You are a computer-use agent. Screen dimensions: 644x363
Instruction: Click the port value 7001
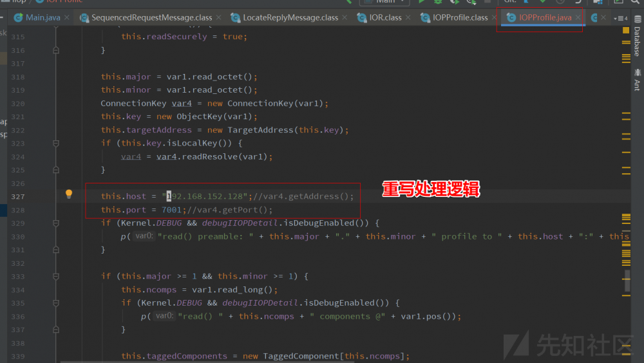pyautogui.click(x=172, y=210)
